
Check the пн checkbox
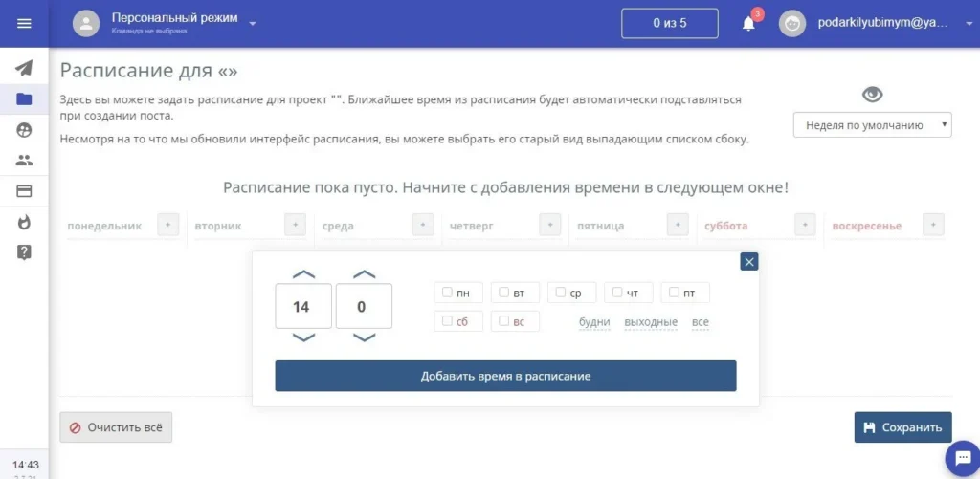click(x=447, y=293)
